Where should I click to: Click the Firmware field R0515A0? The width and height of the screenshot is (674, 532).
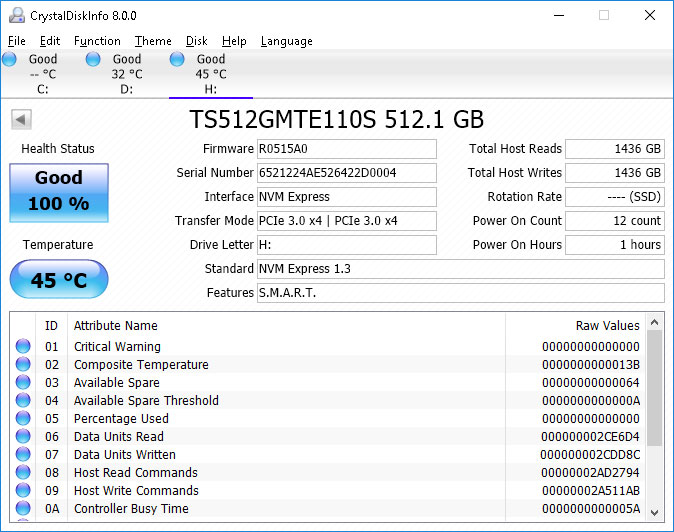tap(346, 149)
